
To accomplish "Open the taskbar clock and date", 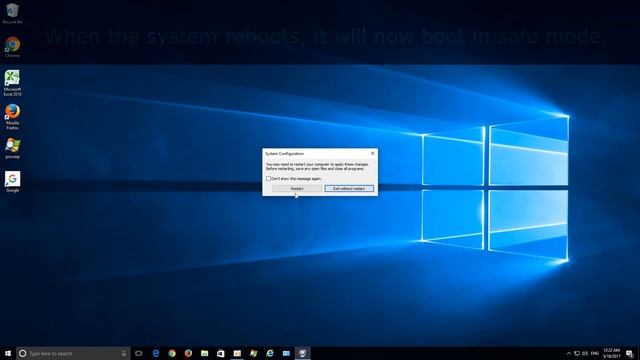I will (611, 353).
